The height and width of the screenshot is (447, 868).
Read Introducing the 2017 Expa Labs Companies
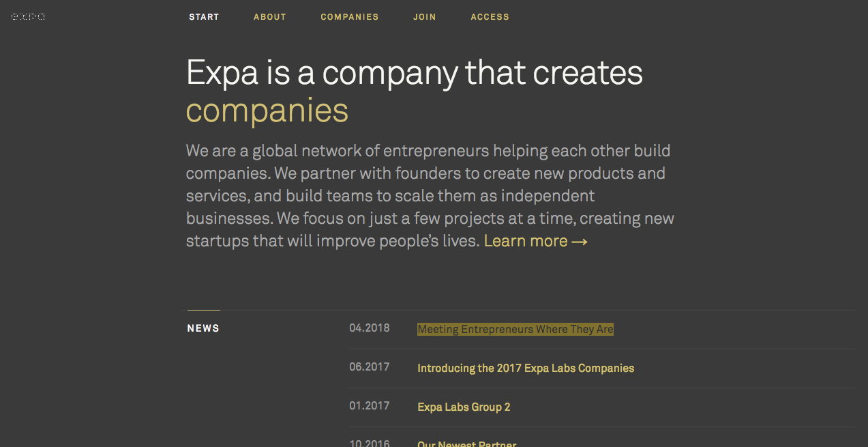point(526,369)
